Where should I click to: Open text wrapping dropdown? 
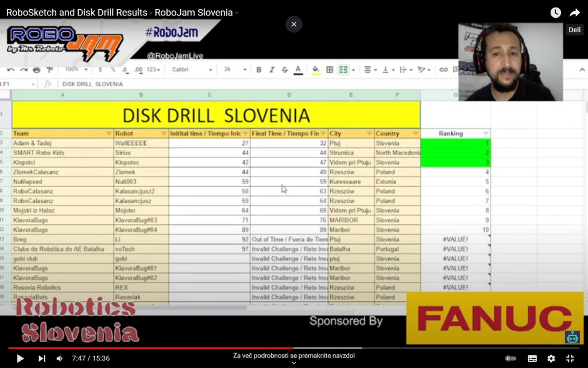pyautogui.click(x=405, y=70)
